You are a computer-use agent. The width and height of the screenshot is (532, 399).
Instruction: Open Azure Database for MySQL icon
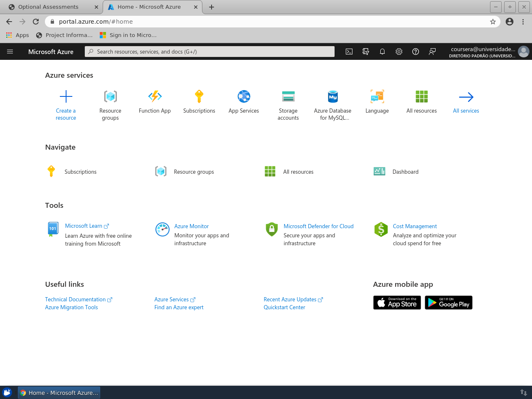333,96
